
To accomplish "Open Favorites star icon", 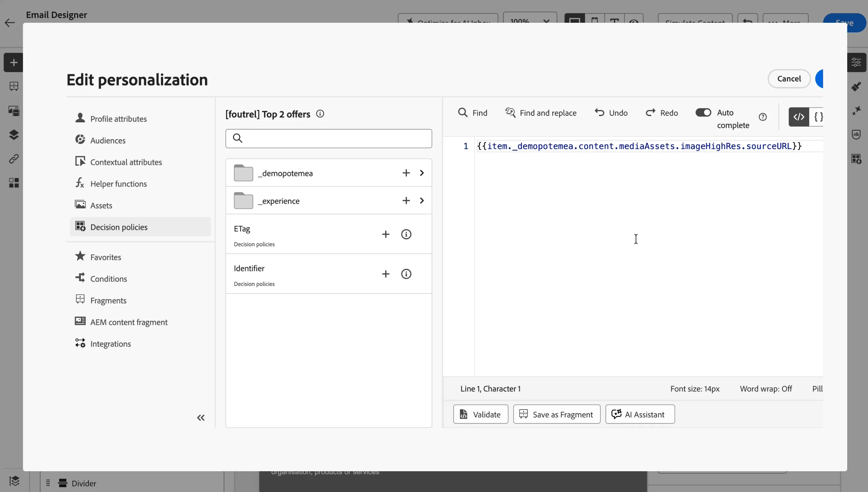I will [80, 256].
